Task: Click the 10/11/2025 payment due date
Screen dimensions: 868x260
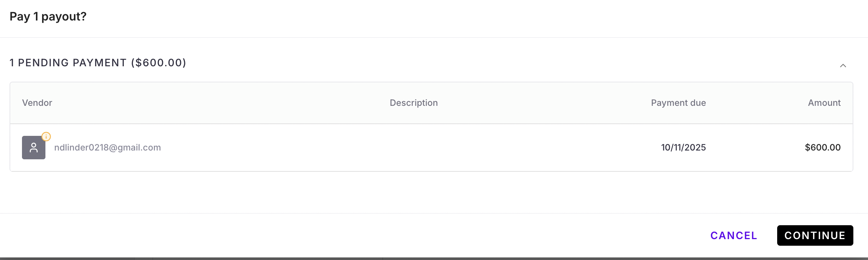Action: (x=683, y=148)
